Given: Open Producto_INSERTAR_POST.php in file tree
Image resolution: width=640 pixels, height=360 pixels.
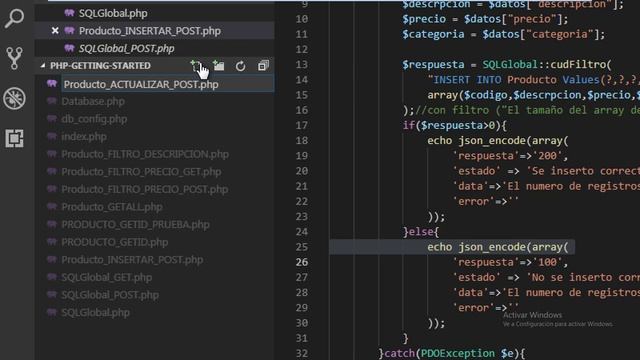Looking at the screenshot, I should click(x=132, y=259).
